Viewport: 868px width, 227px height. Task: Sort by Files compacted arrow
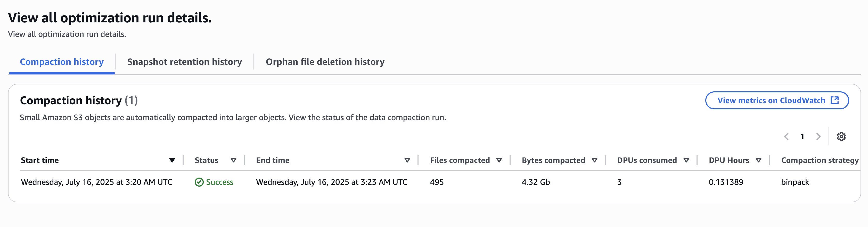[499, 160]
